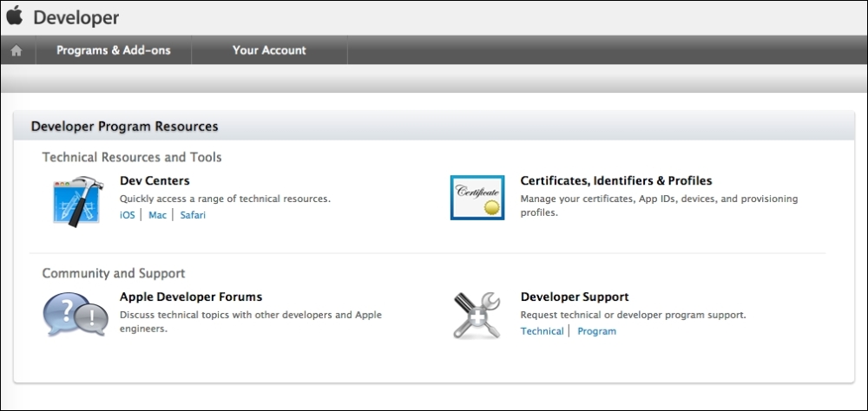868x411 pixels.
Task: Click 'Request technical or developer program support.' text
Action: coord(634,315)
